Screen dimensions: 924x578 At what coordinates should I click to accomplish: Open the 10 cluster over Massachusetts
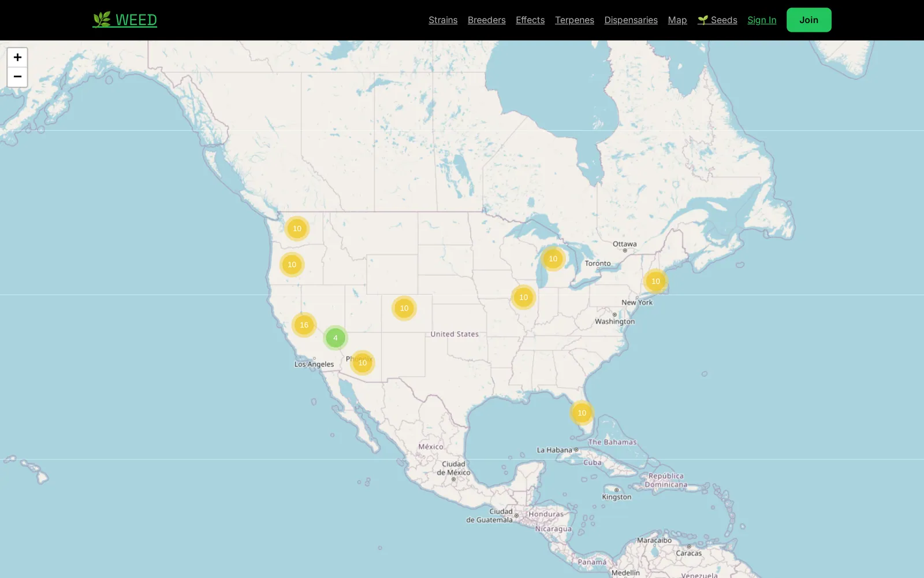click(655, 281)
